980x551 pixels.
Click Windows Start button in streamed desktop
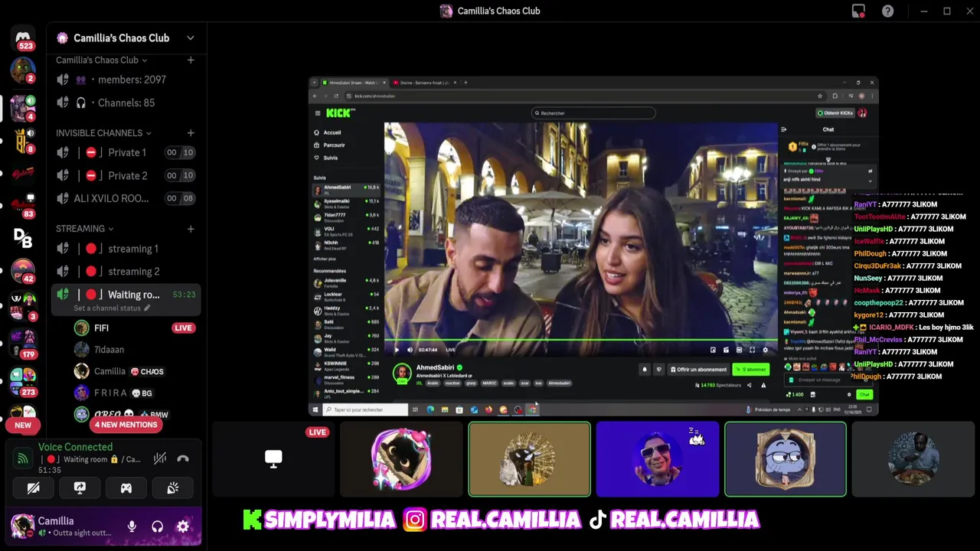tap(315, 409)
